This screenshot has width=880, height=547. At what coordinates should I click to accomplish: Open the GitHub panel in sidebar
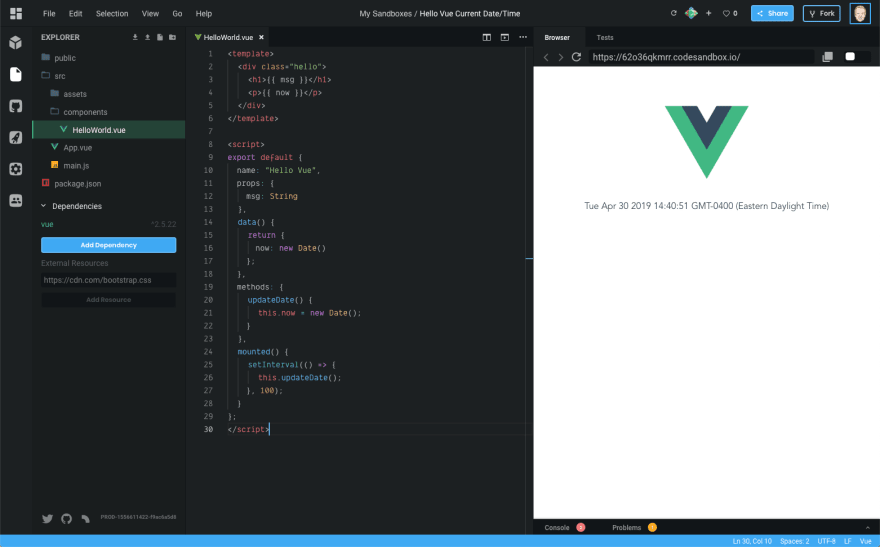coord(16,106)
